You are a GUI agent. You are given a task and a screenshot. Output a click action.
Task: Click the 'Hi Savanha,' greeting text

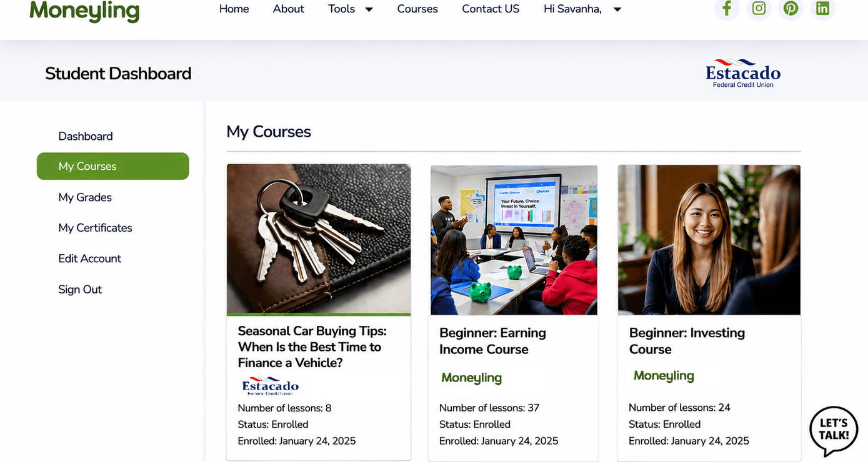click(x=573, y=9)
